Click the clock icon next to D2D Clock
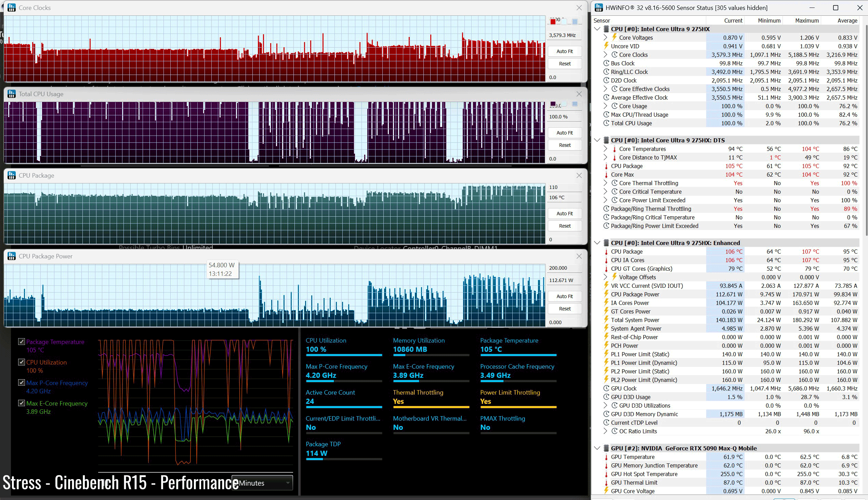The image size is (868, 500). 606,80
